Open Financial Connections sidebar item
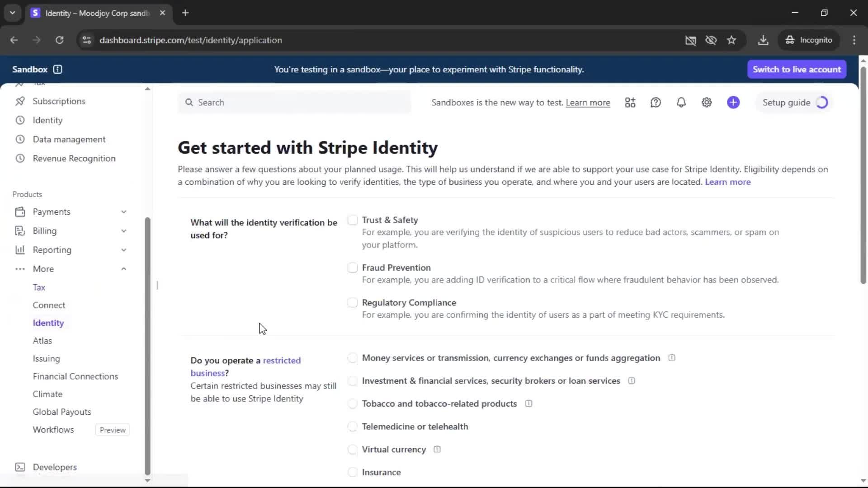868x488 pixels. click(x=75, y=376)
